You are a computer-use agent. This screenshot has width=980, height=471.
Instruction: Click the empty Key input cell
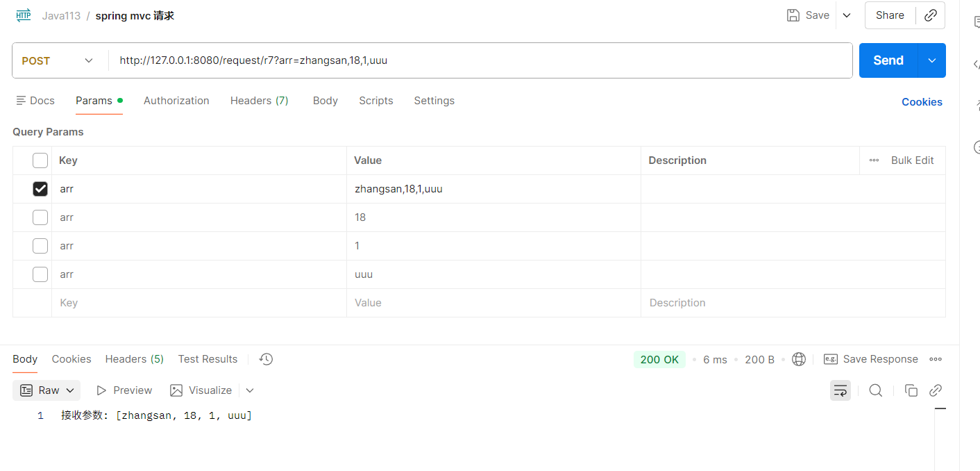[199, 303]
